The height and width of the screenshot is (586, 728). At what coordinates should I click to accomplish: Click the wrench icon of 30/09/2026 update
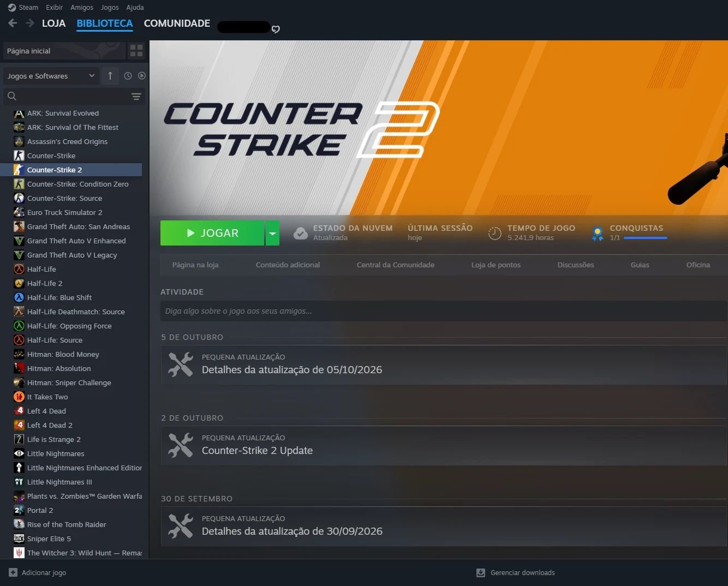pyautogui.click(x=181, y=526)
